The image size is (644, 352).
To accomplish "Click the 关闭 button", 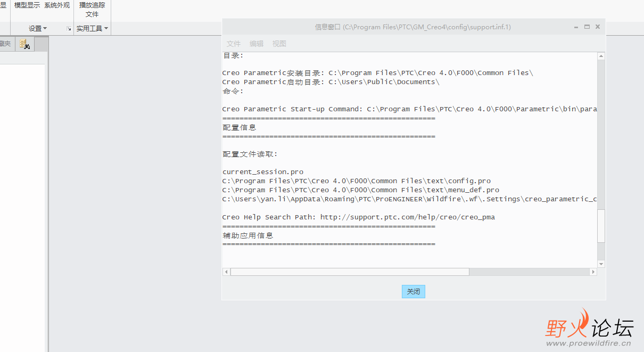I will (x=414, y=291).
